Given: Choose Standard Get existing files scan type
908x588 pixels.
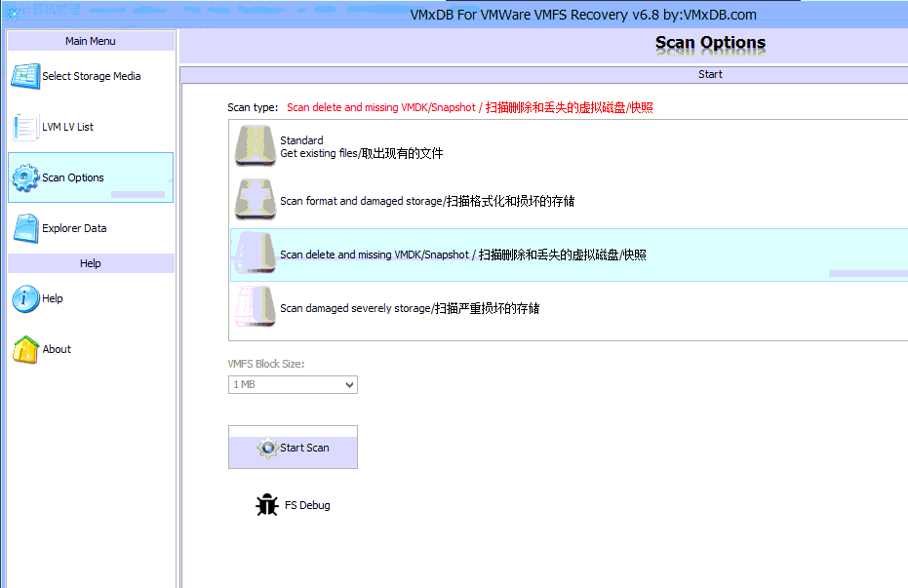Looking at the screenshot, I should pos(570,146).
